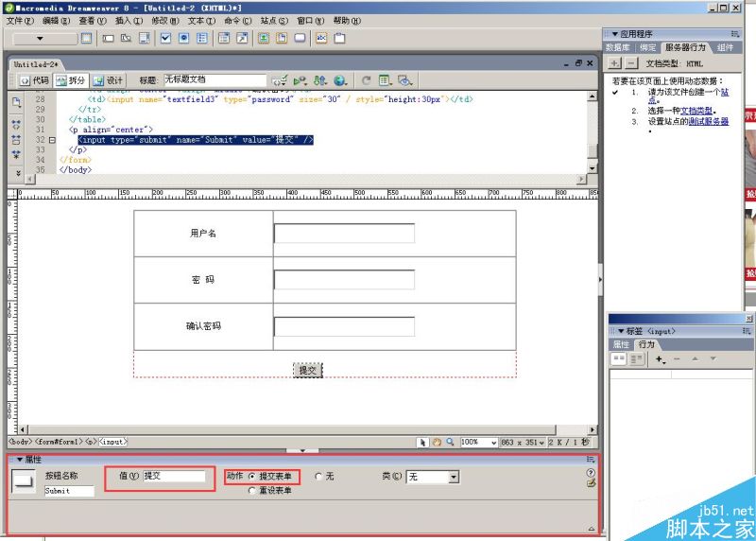
Task: Click the Validate Markup icon
Action: [x=300, y=80]
